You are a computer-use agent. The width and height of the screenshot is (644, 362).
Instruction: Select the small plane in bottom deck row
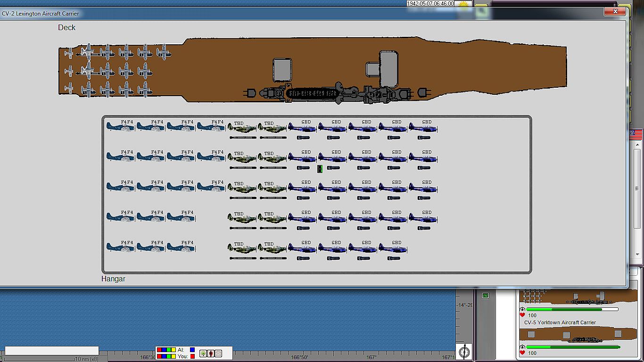[69, 88]
